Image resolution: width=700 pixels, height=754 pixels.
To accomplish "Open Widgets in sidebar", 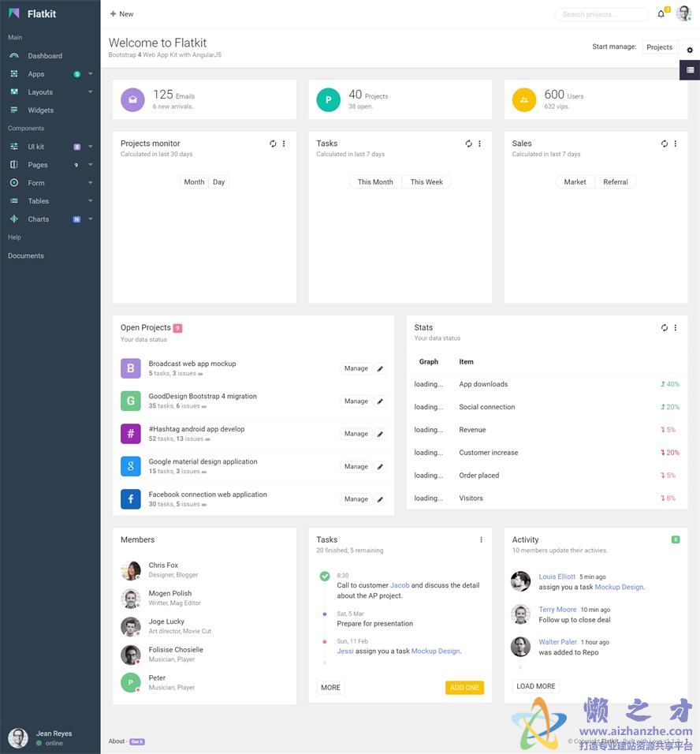I will (41, 110).
